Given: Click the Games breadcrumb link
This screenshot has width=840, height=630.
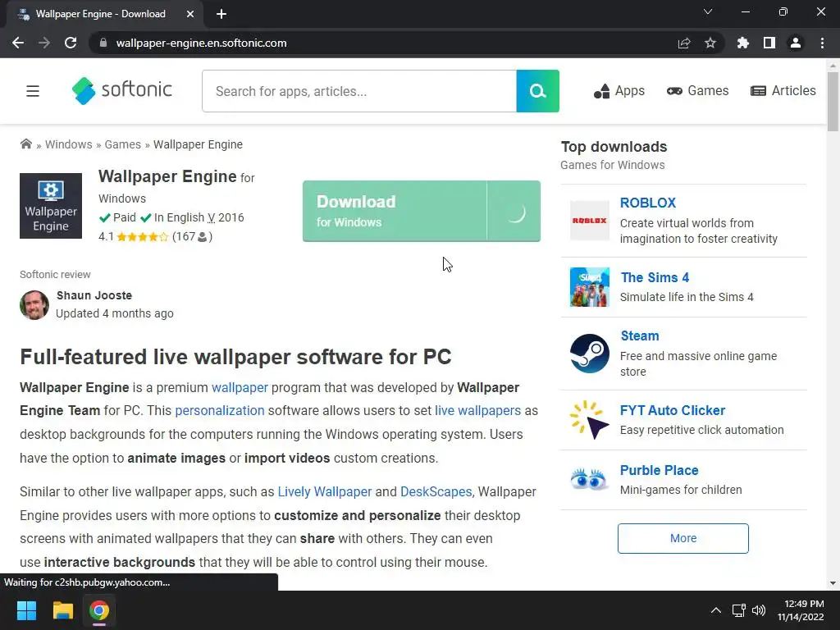Looking at the screenshot, I should [123, 144].
